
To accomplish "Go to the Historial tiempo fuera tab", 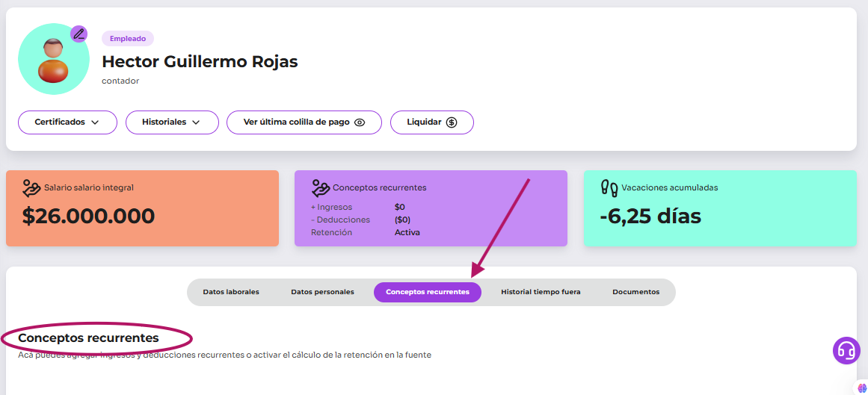I will pyautogui.click(x=541, y=292).
